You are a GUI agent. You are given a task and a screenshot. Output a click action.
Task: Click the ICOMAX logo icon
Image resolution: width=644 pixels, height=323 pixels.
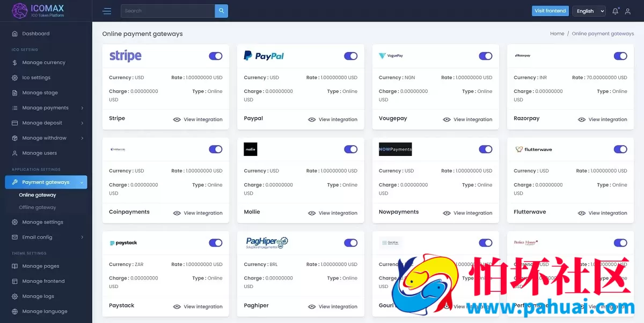[20, 11]
